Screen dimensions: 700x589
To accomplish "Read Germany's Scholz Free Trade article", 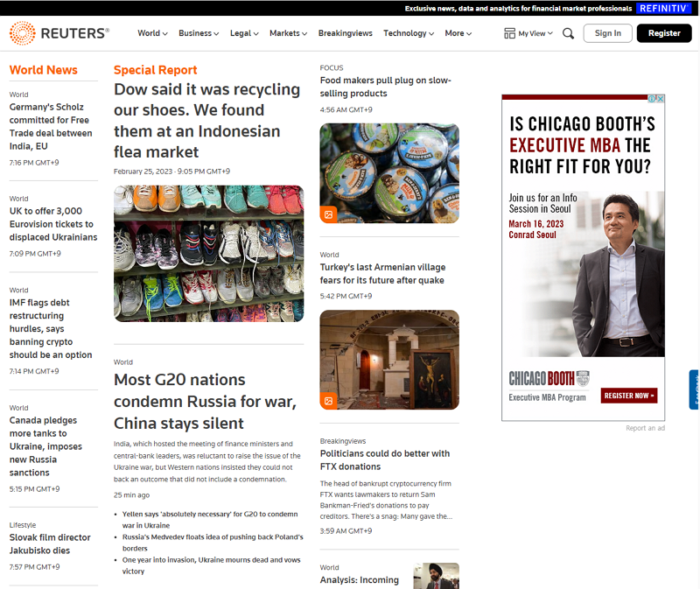I will [x=51, y=126].
